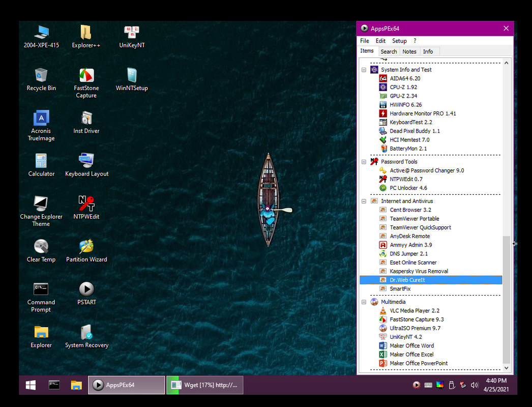
Task: Click the Ammyy Admin 3.9 icon
Action: point(382,245)
